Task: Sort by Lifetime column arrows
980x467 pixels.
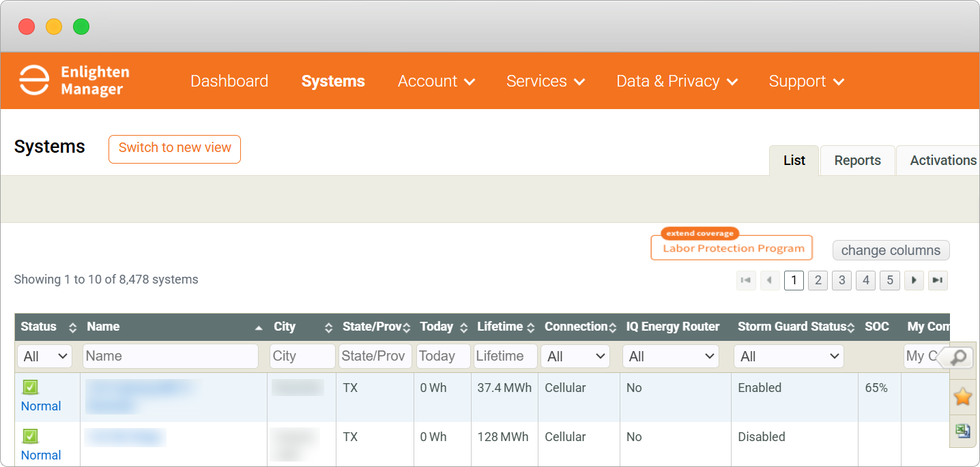Action: pos(532,327)
